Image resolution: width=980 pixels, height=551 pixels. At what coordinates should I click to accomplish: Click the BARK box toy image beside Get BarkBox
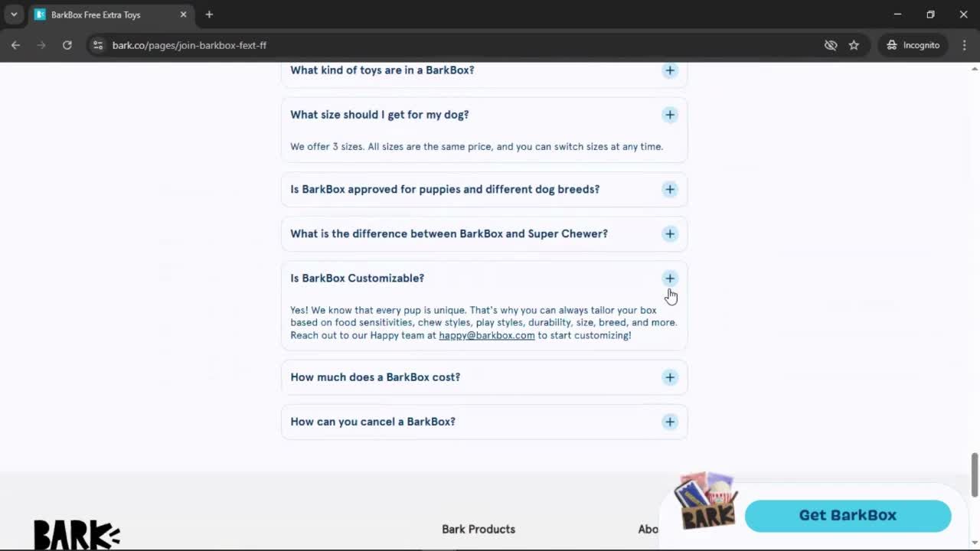[706, 501]
